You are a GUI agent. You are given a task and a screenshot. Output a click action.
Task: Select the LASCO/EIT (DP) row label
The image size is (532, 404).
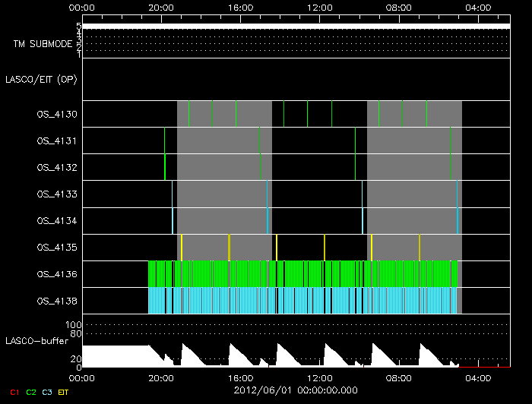tap(43, 80)
